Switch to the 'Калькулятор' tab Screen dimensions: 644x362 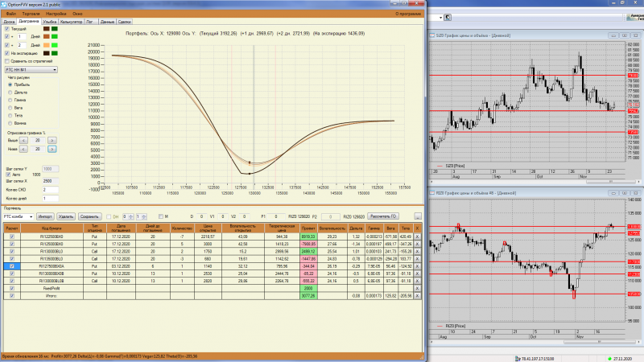tap(71, 22)
